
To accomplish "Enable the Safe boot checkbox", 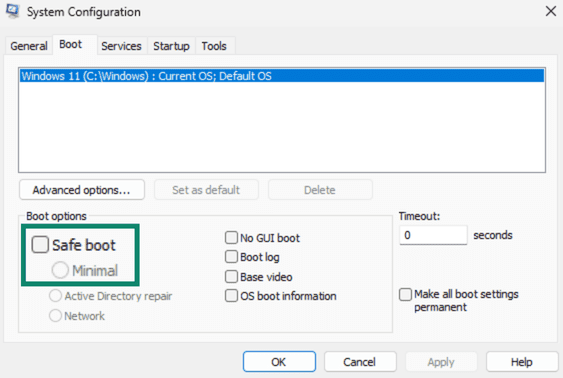I will pos(40,245).
